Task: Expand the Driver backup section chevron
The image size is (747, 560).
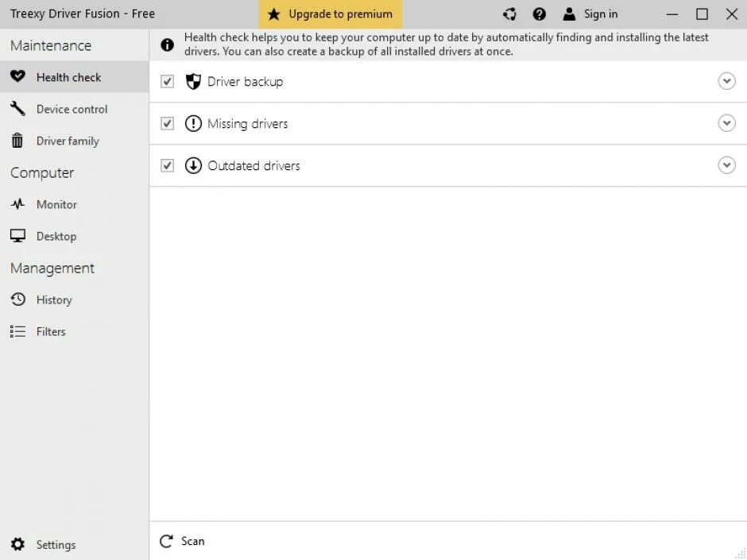Action: [726, 81]
